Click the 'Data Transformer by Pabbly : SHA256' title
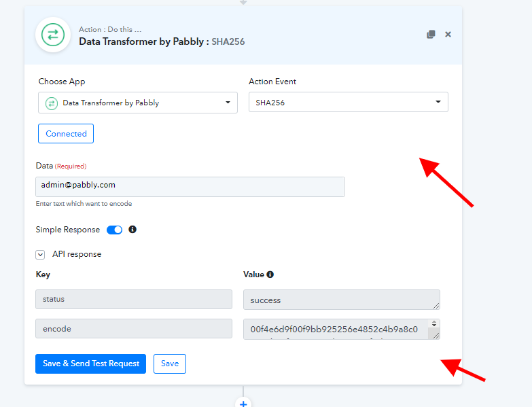 pos(162,41)
